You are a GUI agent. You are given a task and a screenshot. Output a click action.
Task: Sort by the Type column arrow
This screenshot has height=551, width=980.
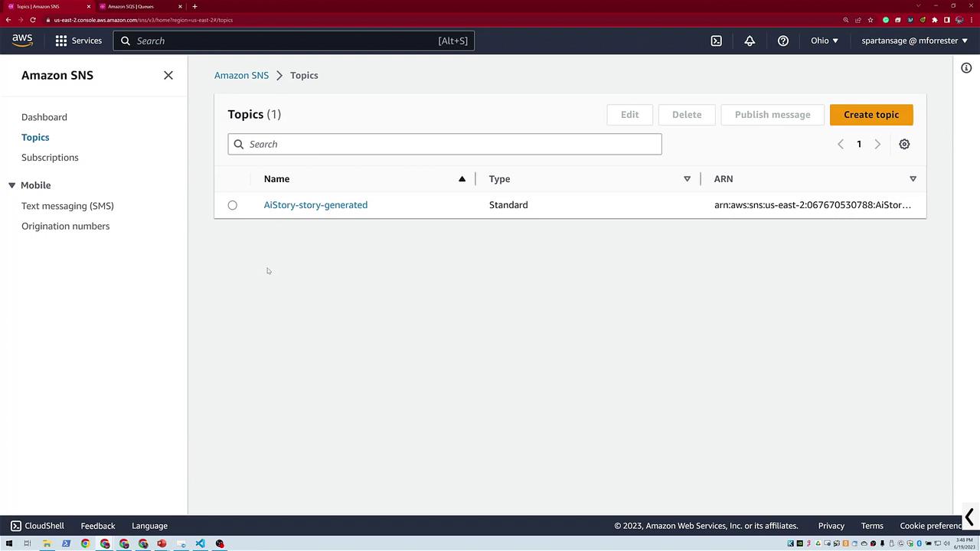(687, 179)
